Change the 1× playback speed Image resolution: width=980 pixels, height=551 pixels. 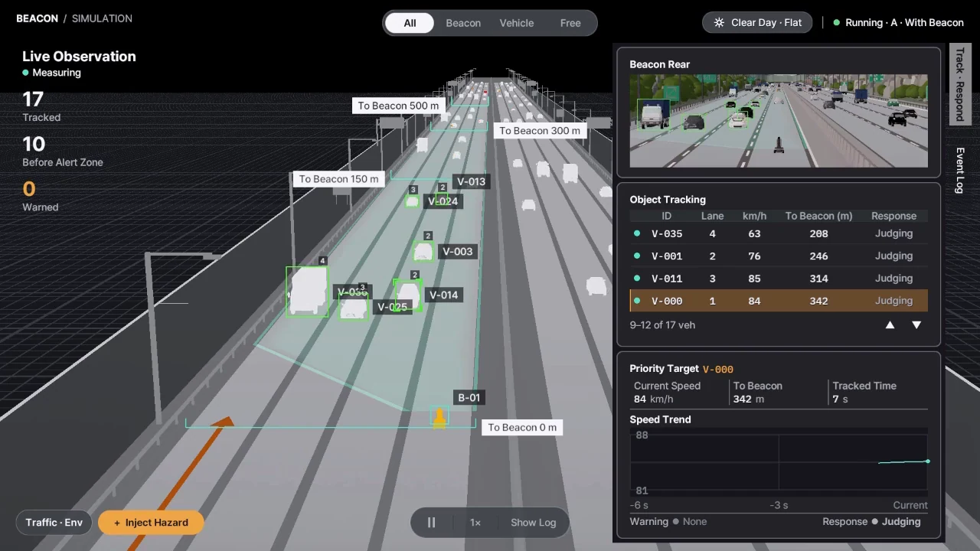click(475, 523)
